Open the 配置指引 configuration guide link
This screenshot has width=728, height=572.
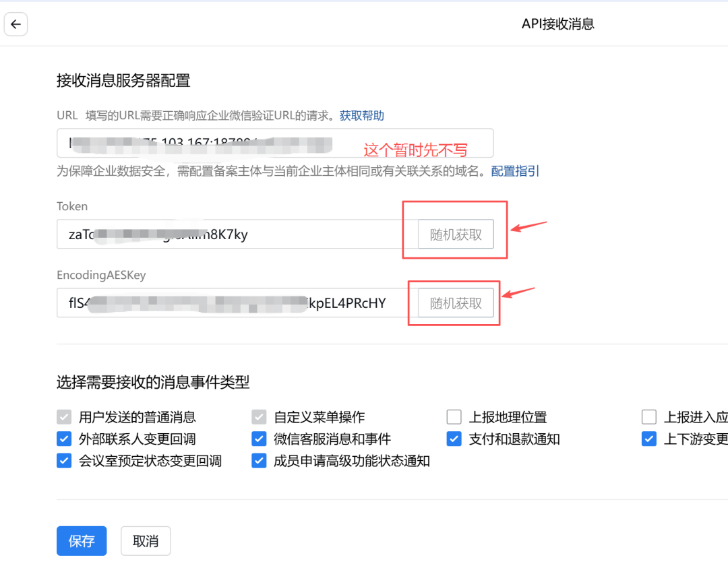click(x=515, y=171)
